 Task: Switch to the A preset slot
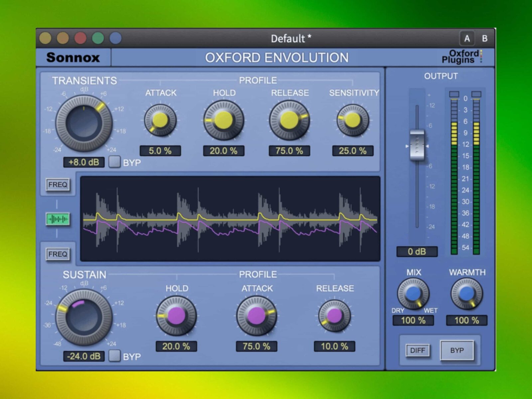tap(467, 39)
